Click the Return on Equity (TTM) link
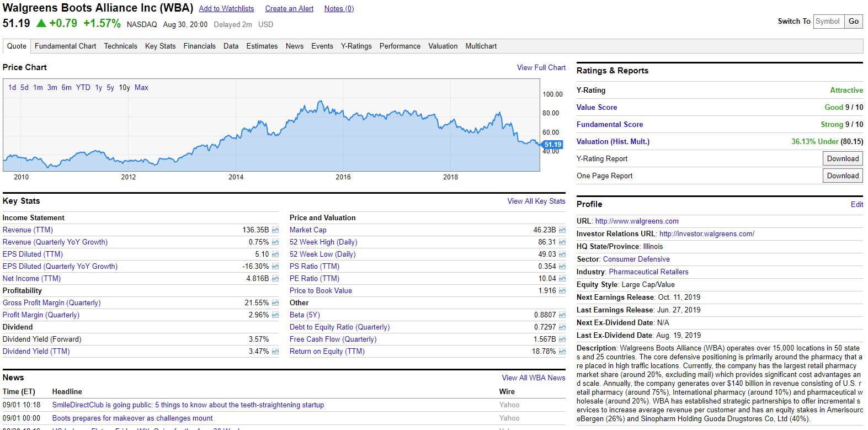 click(x=327, y=352)
